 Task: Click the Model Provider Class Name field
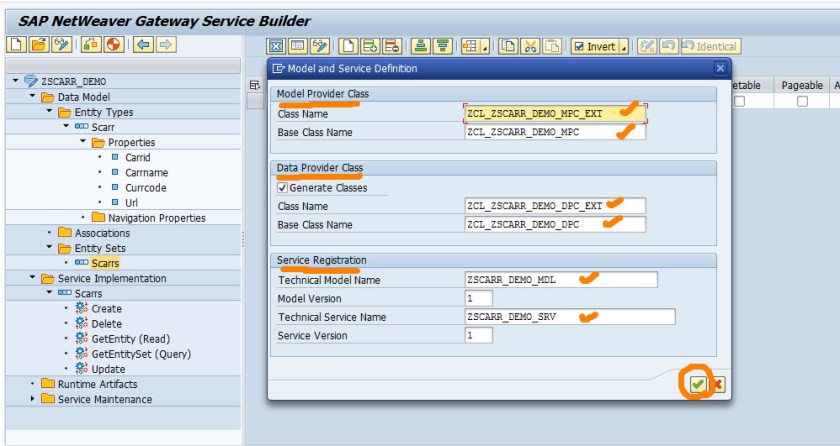tap(555, 114)
